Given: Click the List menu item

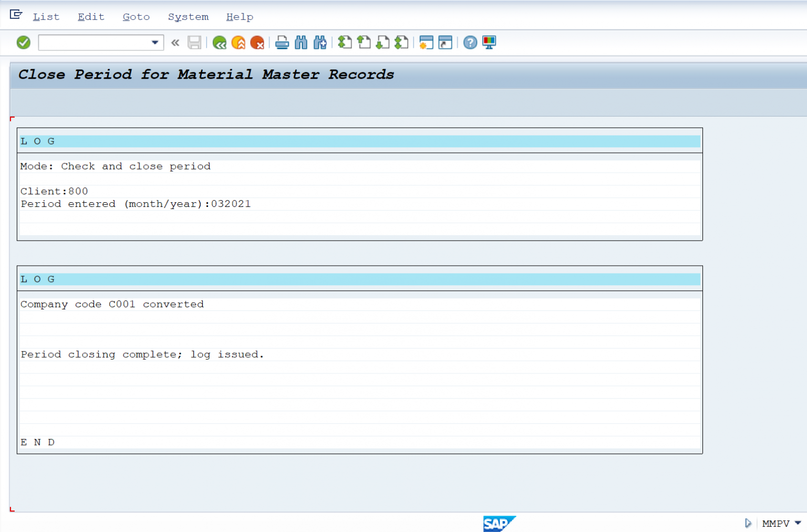Looking at the screenshot, I should click(x=46, y=16).
